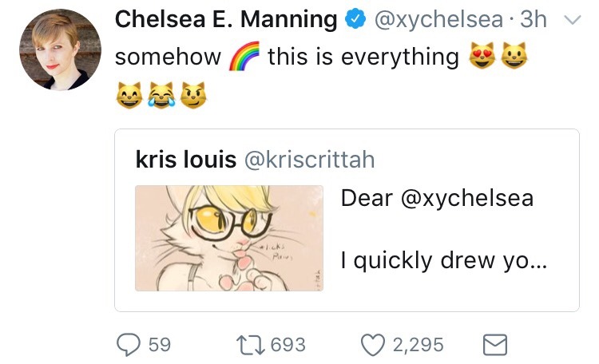
Task: Open the quoted tweet cat drawing thumbnail
Action: (229, 237)
